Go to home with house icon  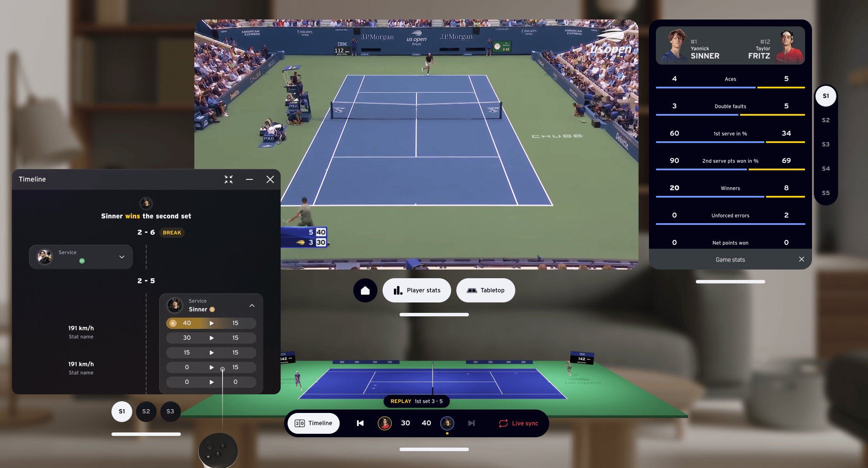tap(365, 290)
